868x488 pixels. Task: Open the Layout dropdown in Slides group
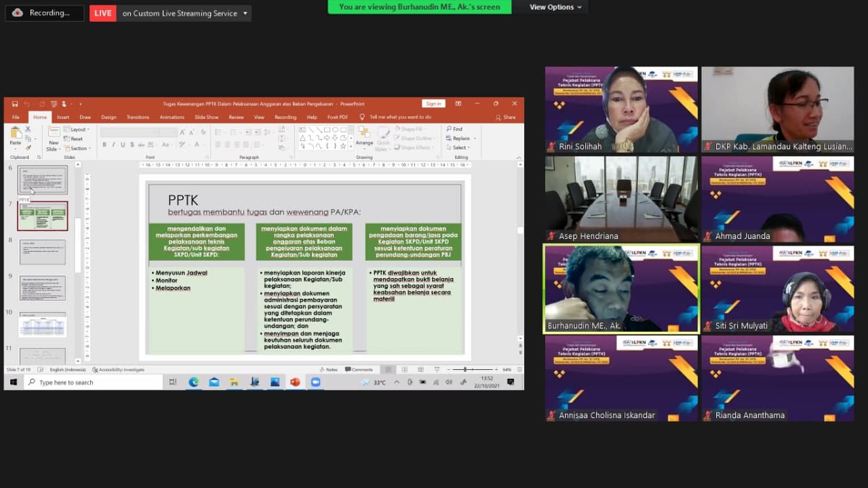point(78,129)
